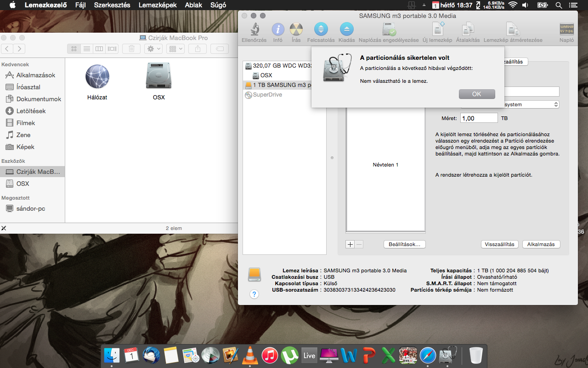
Task: Click the Méret size field
Action: (x=479, y=118)
